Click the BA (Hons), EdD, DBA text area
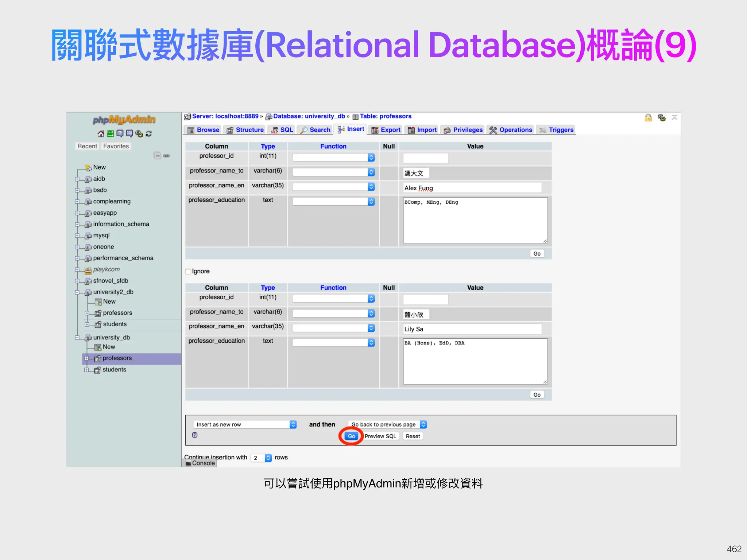This screenshot has width=747, height=560. 475,362
